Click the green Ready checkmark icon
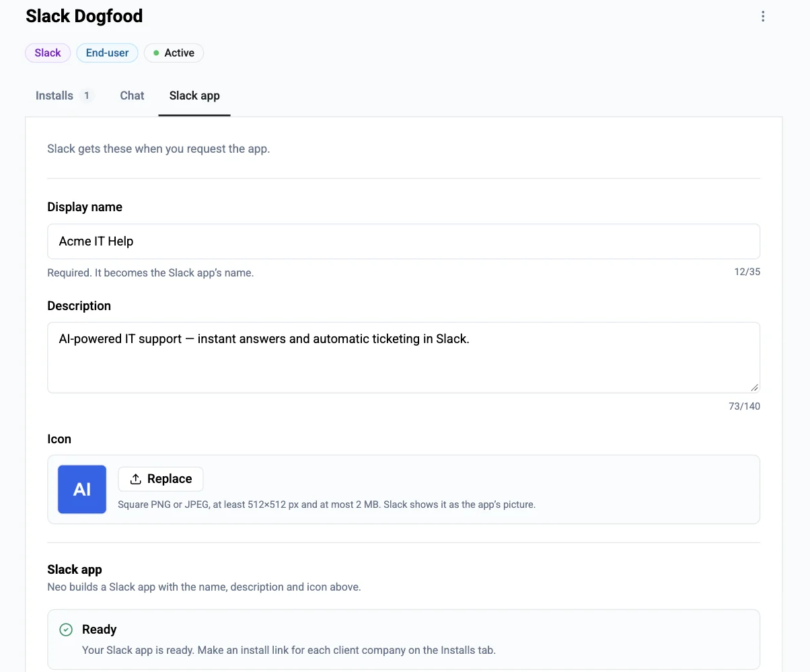This screenshot has width=810, height=672. click(x=66, y=630)
